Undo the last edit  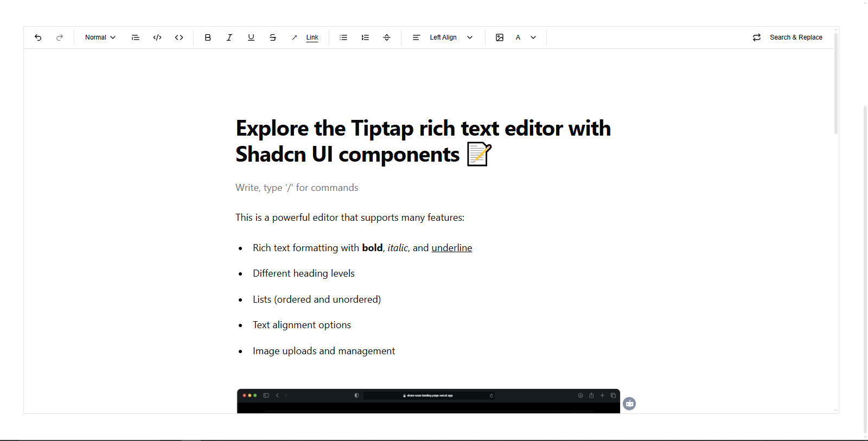[x=38, y=37]
